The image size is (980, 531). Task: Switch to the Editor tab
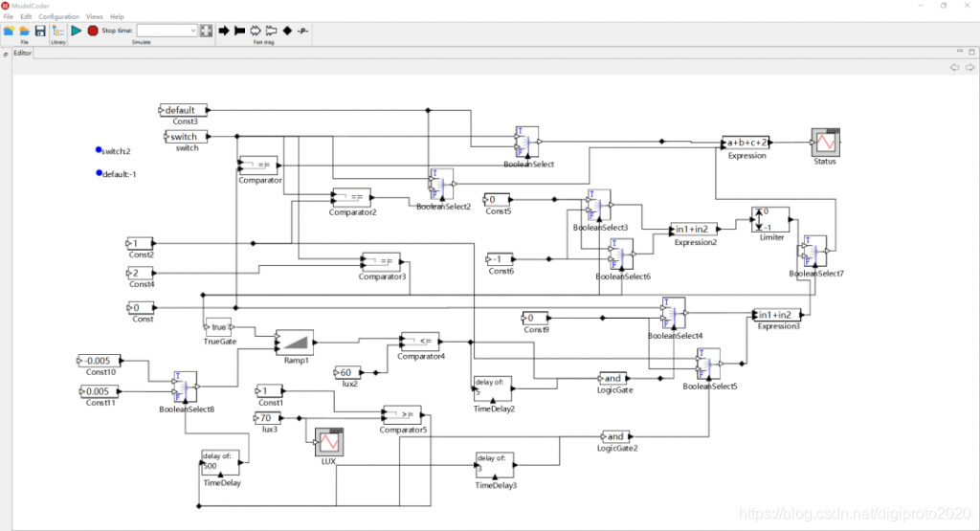click(23, 54)
